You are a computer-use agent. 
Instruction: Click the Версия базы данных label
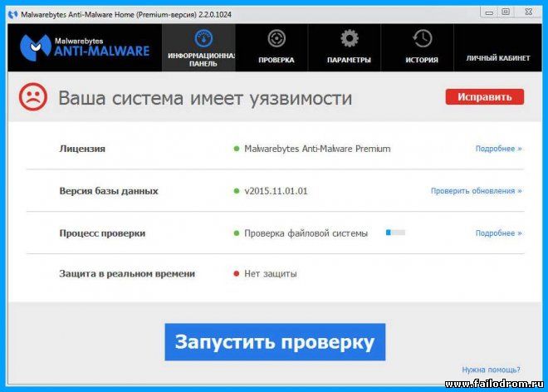click(109, 191)
